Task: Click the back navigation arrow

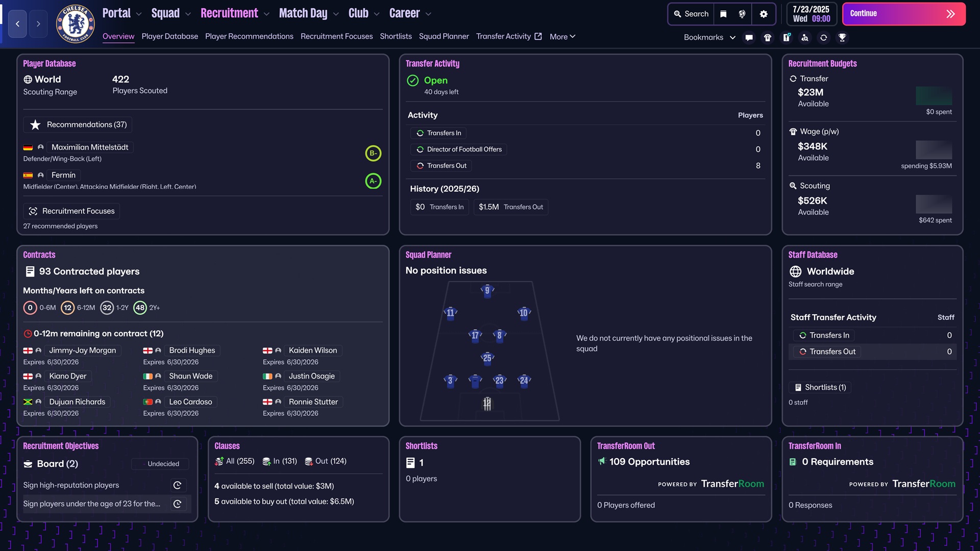Action: (17, 23)
